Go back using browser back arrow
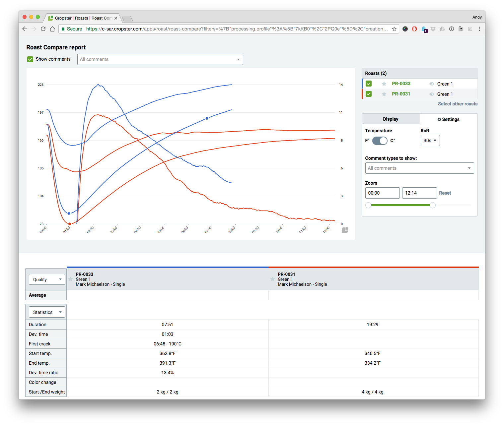504x426 pixels. pos(25,29)
